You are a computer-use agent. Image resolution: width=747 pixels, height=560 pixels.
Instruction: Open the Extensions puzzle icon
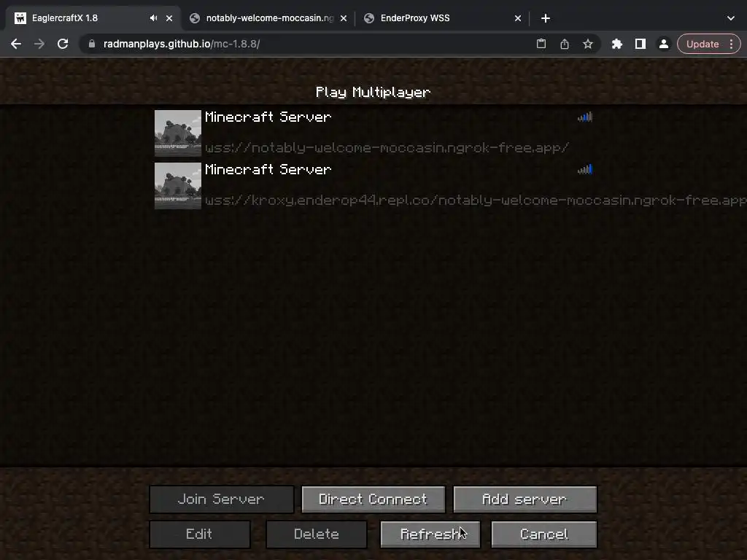[617, 44]
